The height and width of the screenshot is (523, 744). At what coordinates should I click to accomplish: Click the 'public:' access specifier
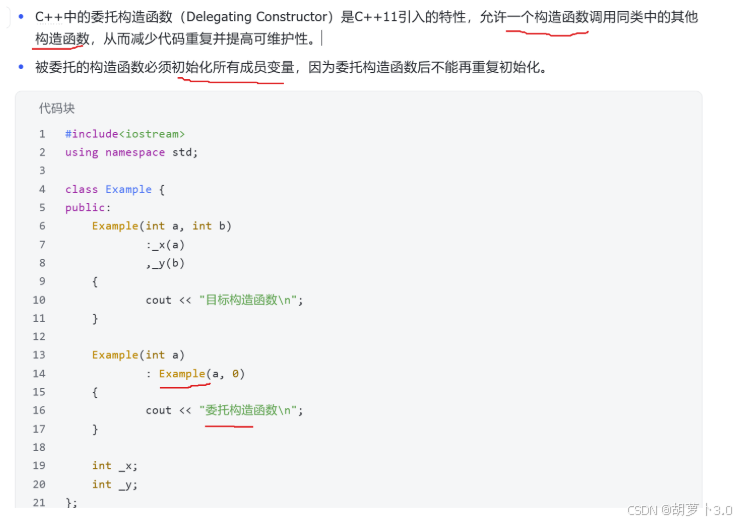tap(88, 208)
